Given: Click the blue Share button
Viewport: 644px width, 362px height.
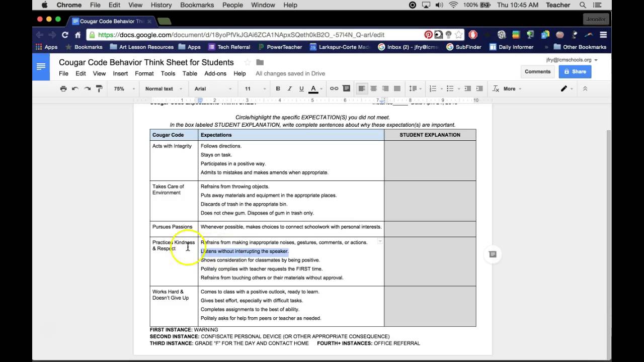Looking at the screenshot, I should [x=575, y=71].
